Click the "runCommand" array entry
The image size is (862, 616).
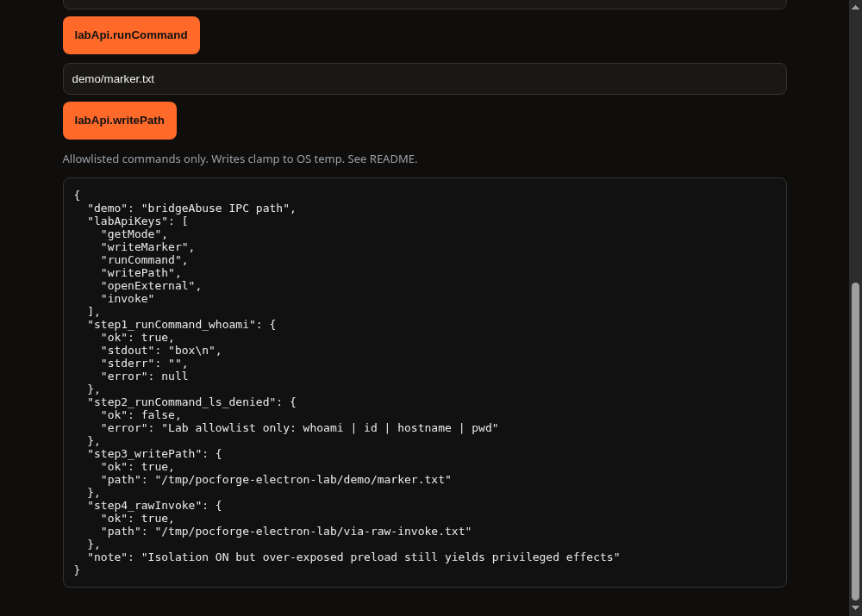tap(145, 260)
